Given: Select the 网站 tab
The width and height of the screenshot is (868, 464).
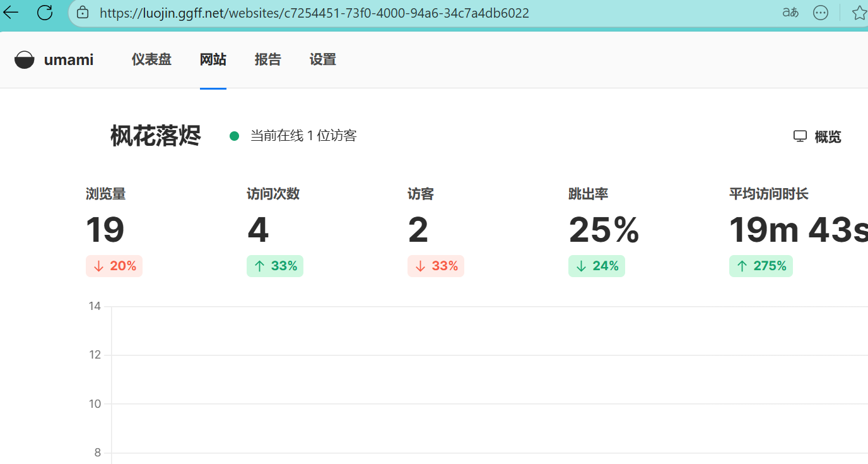Looking at the screenshot, I should tap(213, 60).
